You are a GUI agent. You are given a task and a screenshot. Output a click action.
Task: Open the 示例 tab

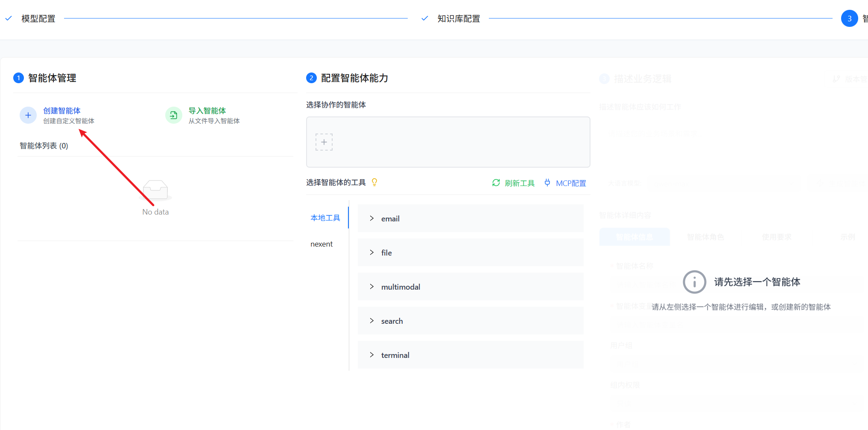click(848, 237)
